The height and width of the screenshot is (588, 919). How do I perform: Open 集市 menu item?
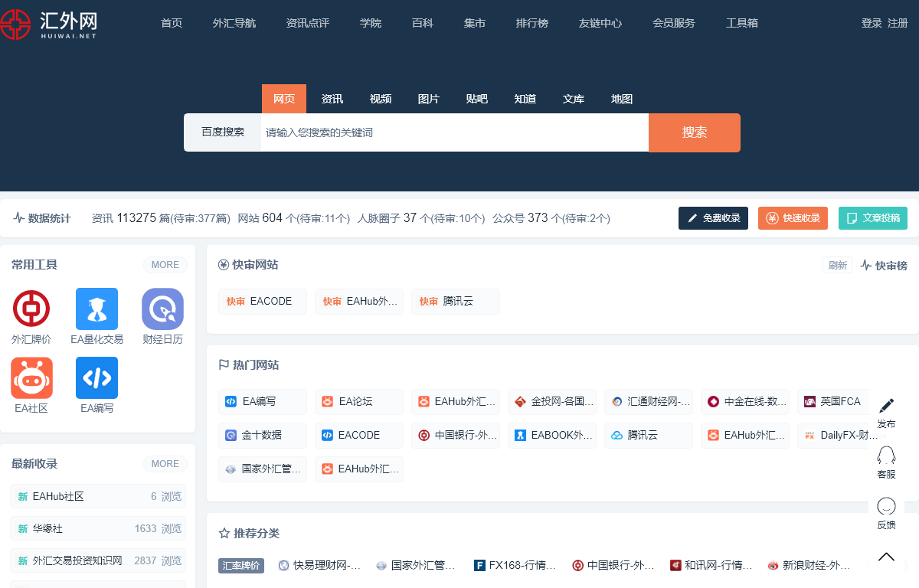tap(475, 23)
